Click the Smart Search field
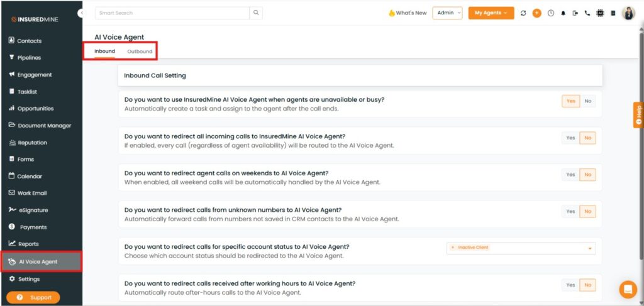The height and width of the screenshot is (306, 644). (172, 13)
